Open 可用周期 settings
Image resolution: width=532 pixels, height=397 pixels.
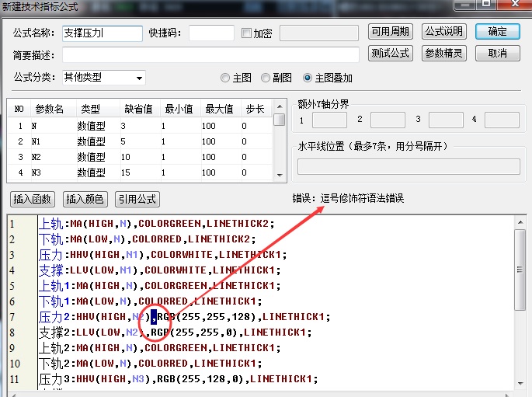pos(390,32)
